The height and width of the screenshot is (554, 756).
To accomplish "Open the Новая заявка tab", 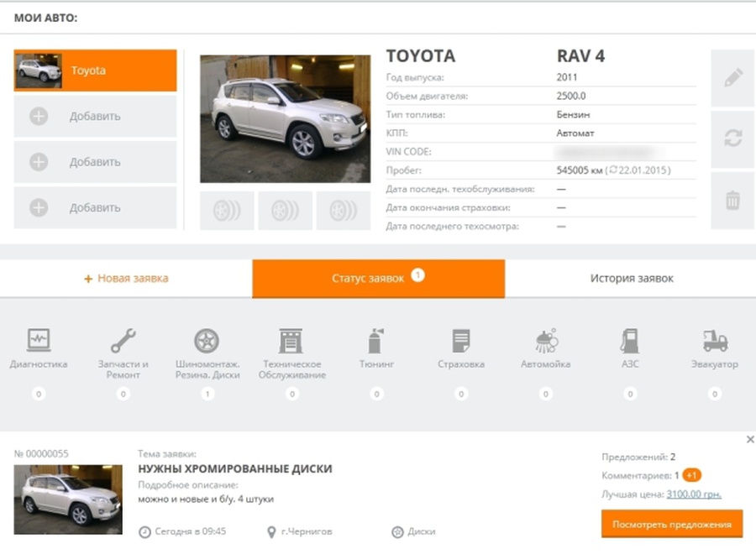I will (x=126, y=279).
